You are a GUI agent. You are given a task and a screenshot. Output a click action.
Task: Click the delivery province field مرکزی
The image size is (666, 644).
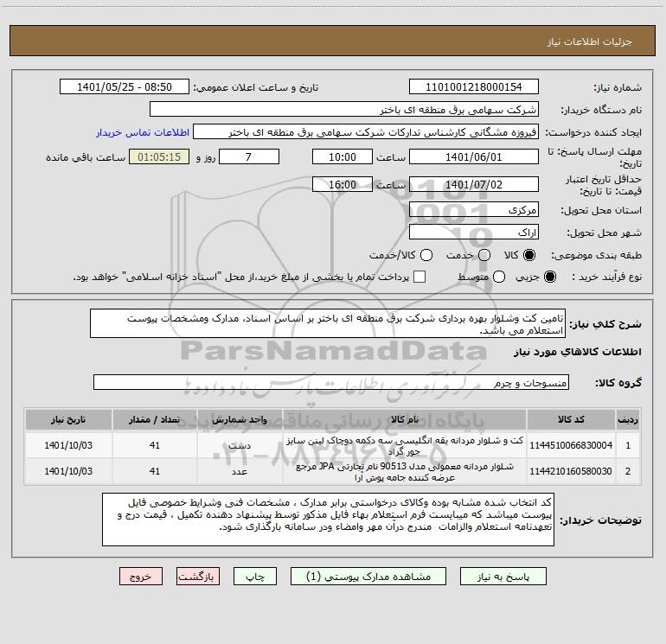474,209
